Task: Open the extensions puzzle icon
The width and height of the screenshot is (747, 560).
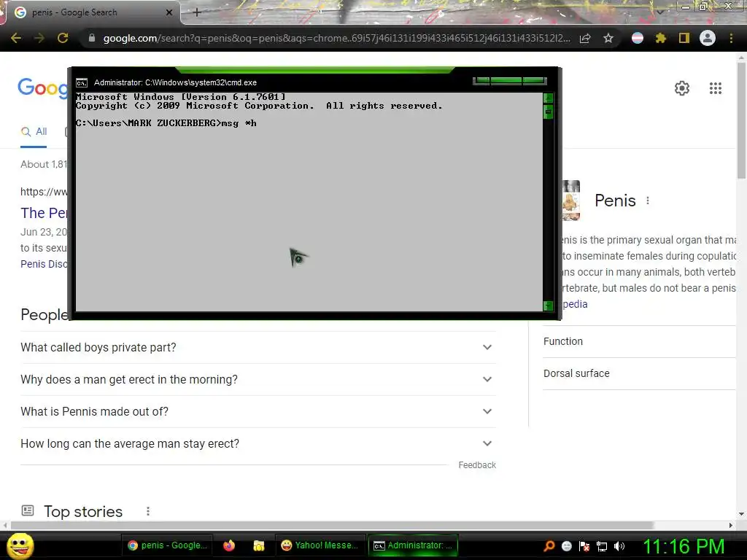Action: tap(661, 38)
